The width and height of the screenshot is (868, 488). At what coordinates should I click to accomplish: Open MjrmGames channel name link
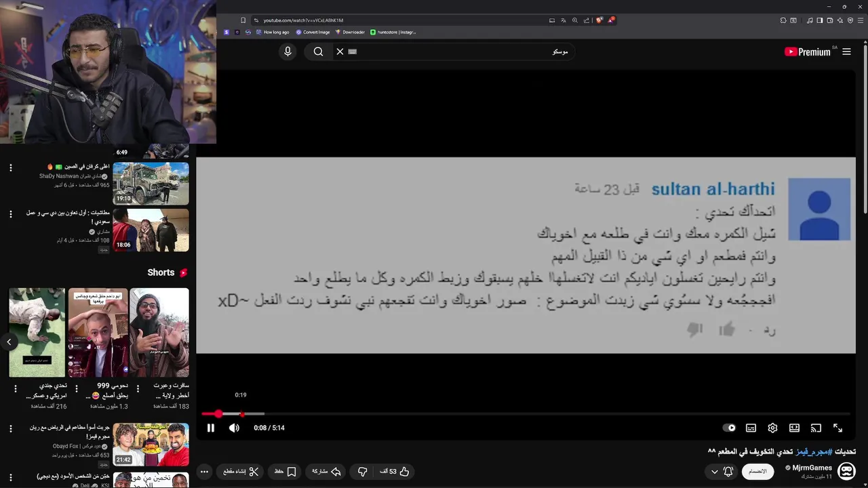(x=812, y=468)
